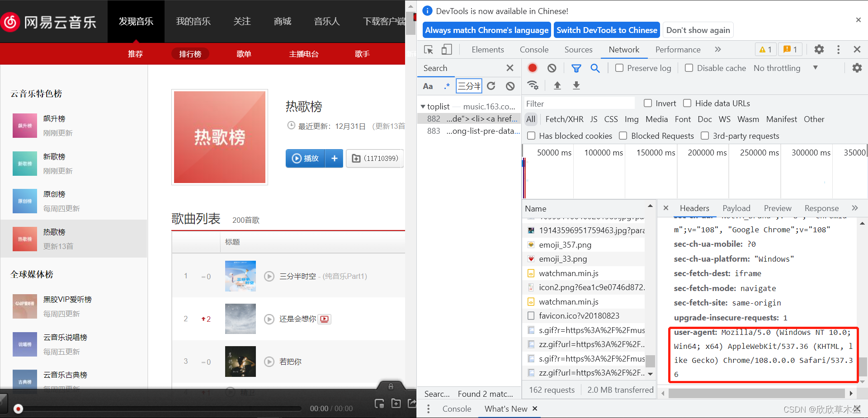Click the blue 播放 play button for 热歌榜

(306, 158)
